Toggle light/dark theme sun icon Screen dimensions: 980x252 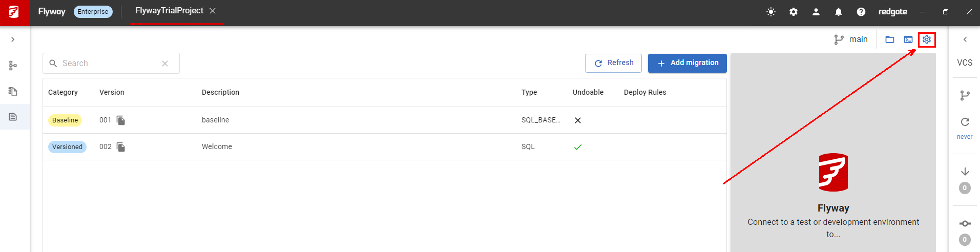tap(771, 12)
